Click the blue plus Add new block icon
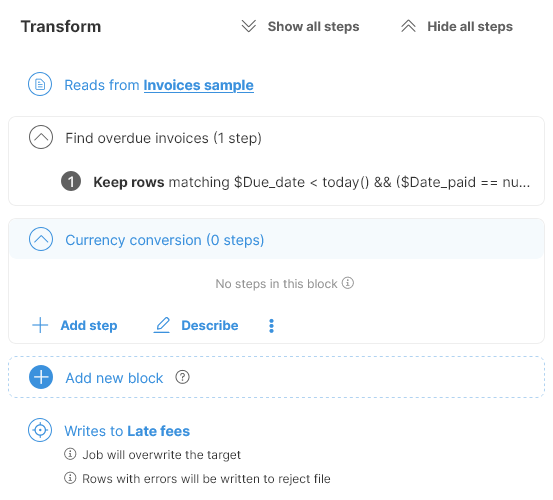Image resolution: width=553 pixels, height=500 pixels. pyautogui.click(x=41, y=377)
